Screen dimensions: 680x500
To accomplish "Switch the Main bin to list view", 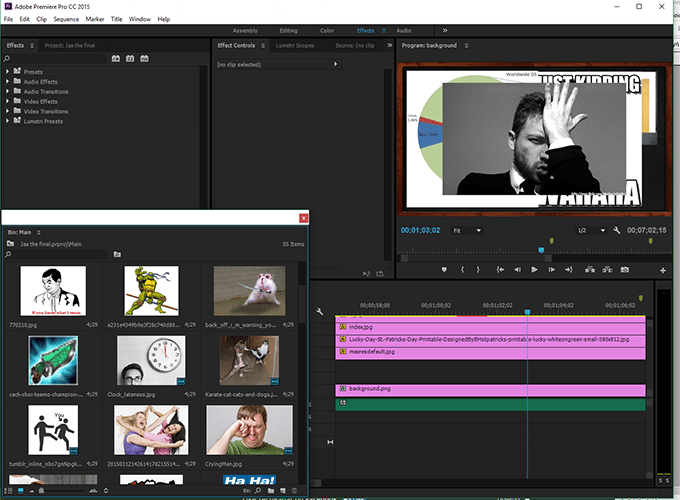I will coord(10,490).
